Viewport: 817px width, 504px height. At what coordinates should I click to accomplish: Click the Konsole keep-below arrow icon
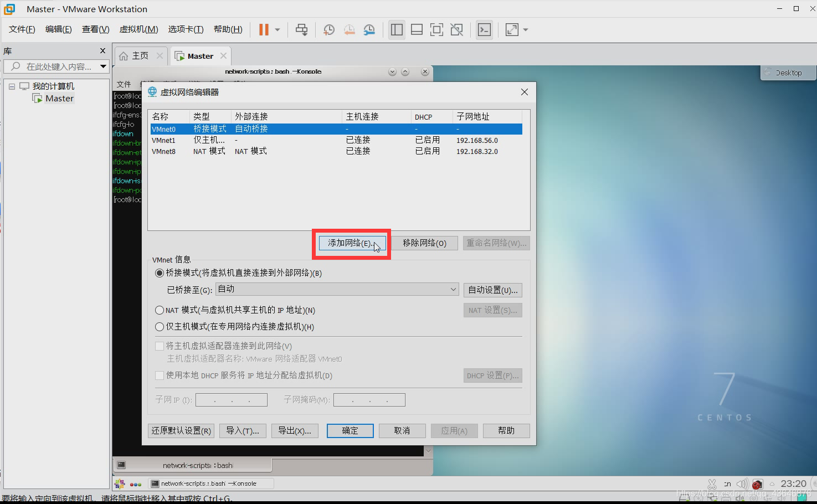coord(393,72)
